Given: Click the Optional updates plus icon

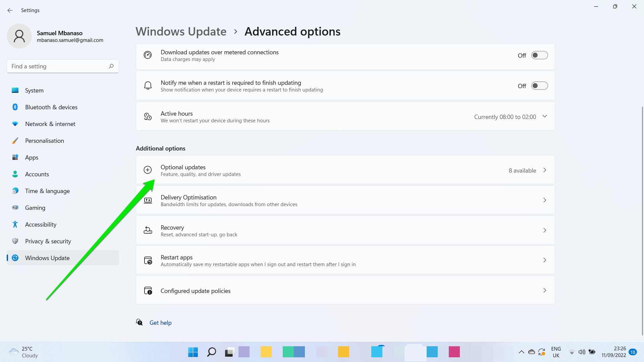Looking at the screenshot, I should [x=148, y=170].
